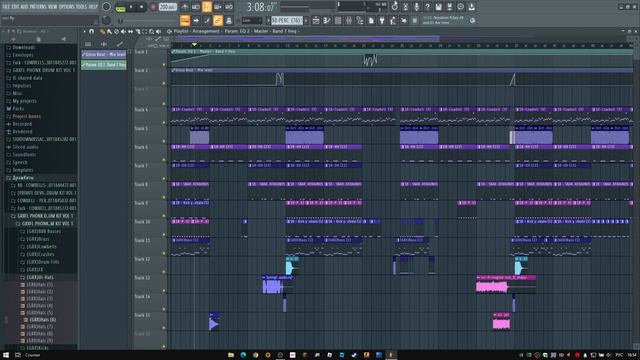Viewport: 640px width, 360px height.
Task: Select the playlist slice tool
Action: click(138, 31)
